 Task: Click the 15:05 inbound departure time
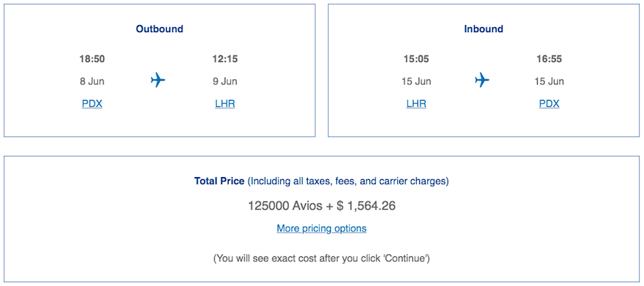click(416, 59)
